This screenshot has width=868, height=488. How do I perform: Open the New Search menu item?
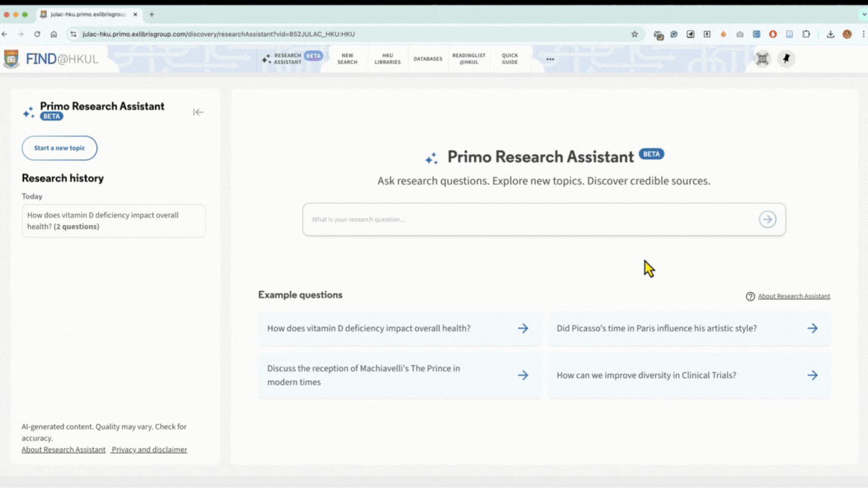(347, 59)
